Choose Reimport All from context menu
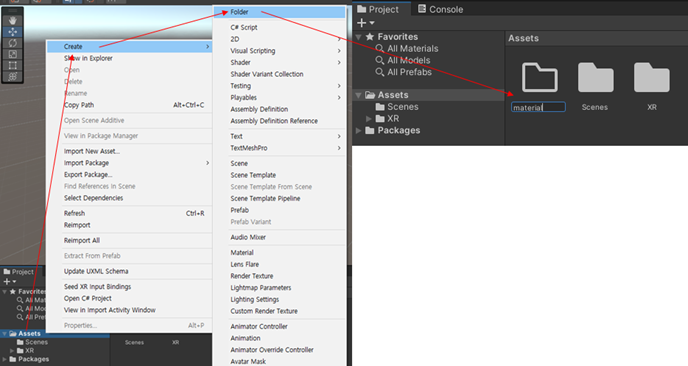 [82, 240]
